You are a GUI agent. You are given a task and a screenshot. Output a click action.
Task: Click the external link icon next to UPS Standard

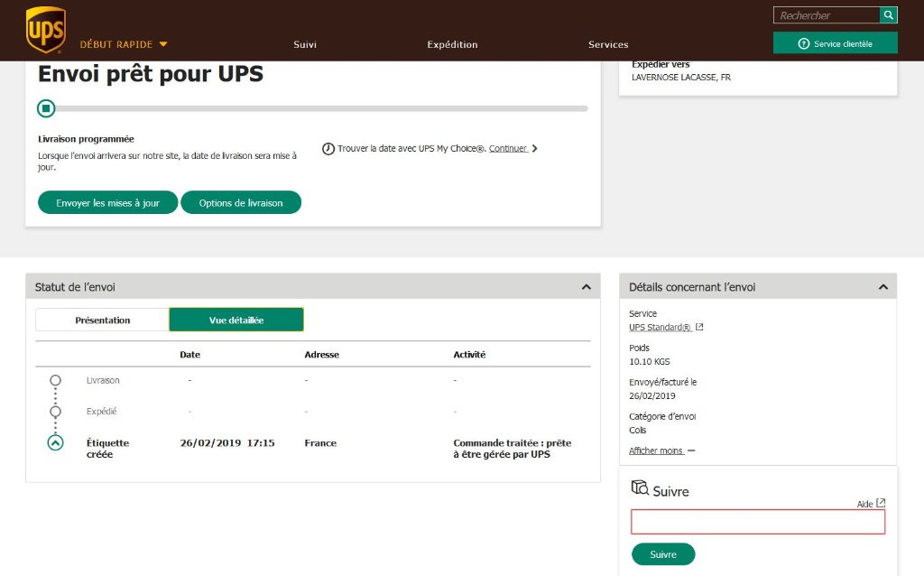(699, 327)
